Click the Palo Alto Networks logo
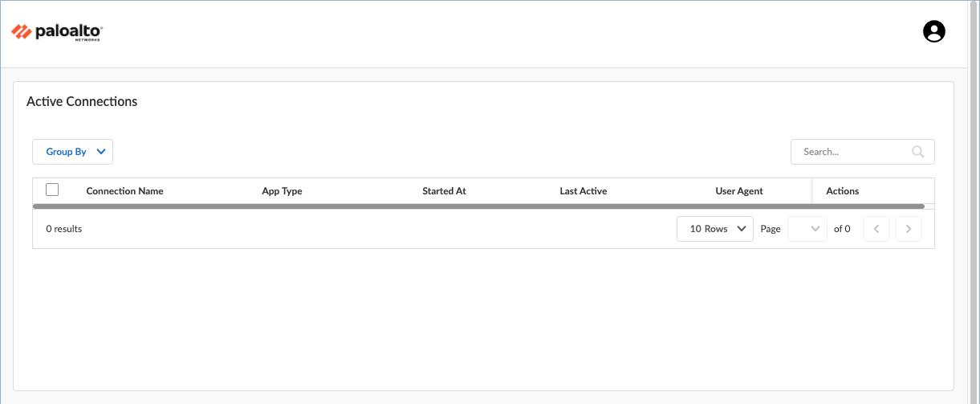Viewport: 980px width, 404px height. 57,32
